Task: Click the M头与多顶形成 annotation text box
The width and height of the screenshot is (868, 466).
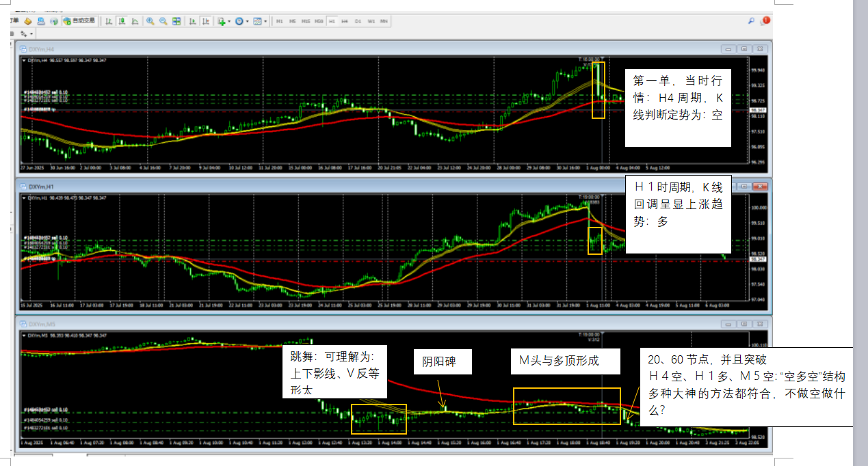Action: click(x=566, y=361)
